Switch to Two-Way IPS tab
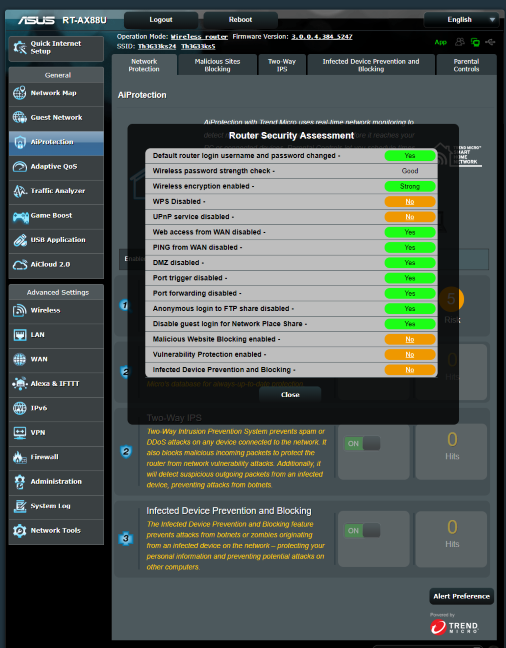Image resolution: width=506 pixels, height=648 pixels. (x=282, y=65)
